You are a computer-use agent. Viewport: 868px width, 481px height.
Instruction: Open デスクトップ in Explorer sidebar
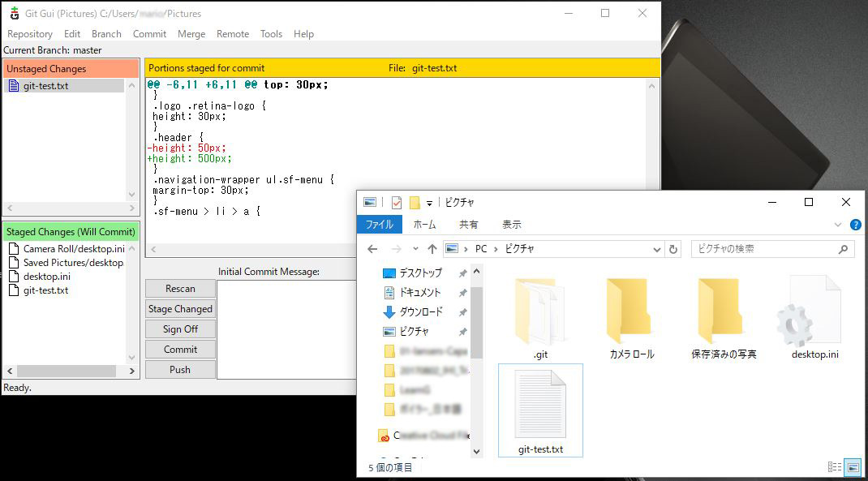point(421,273)
